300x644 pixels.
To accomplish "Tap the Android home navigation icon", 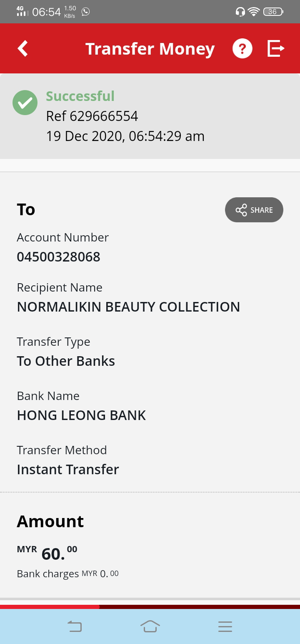I will click(x=150, y=626).
